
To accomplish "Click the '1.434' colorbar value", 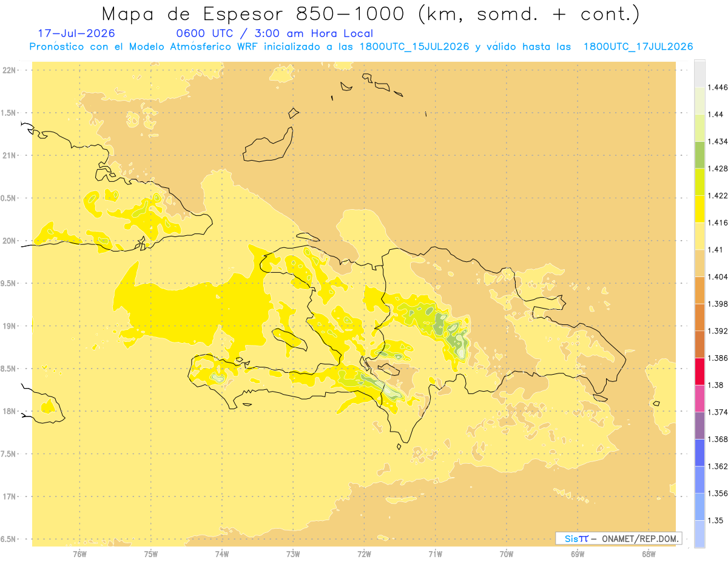I will coord(717,141).
